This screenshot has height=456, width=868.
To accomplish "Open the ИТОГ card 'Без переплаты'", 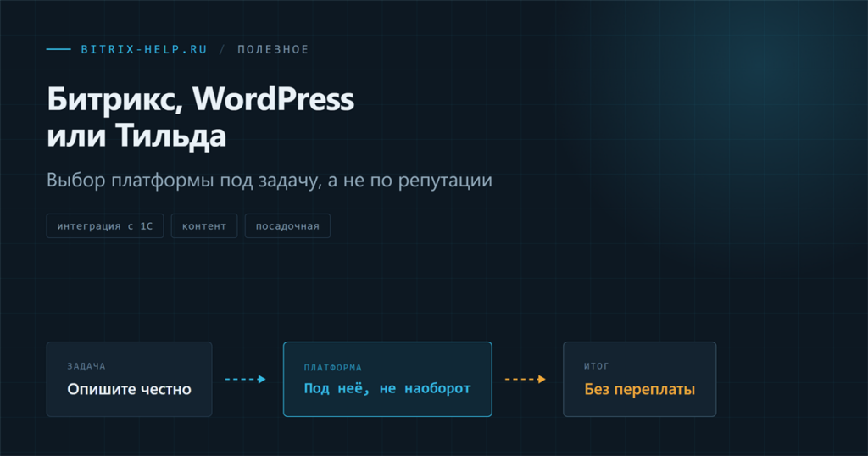I will 639,379.
